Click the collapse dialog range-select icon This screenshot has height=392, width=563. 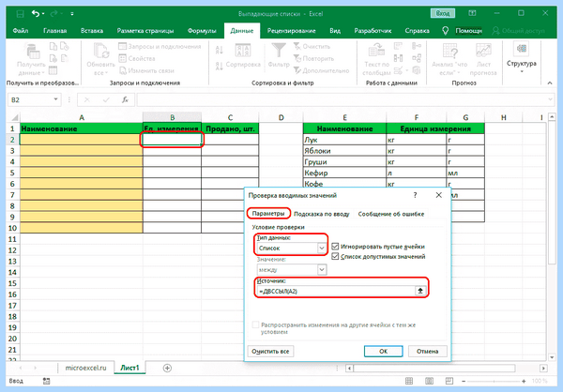click(420, 291)
